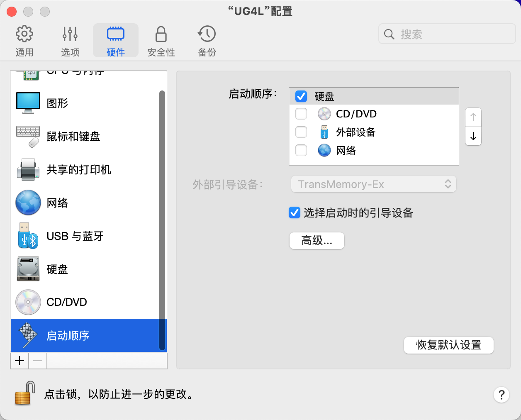This screenshot has height=420, width=521.
Task: Click the lock icon to prevent changes
Action: click(x=24, y=393)
